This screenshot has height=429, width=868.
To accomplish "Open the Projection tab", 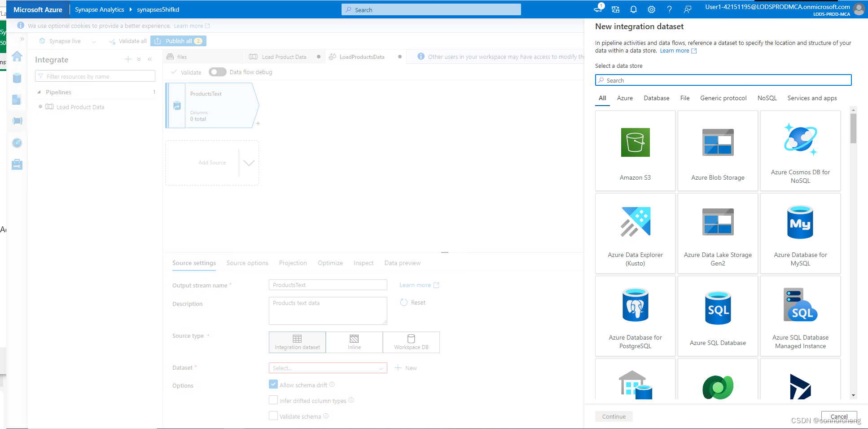I will click(x=293, y=263).
